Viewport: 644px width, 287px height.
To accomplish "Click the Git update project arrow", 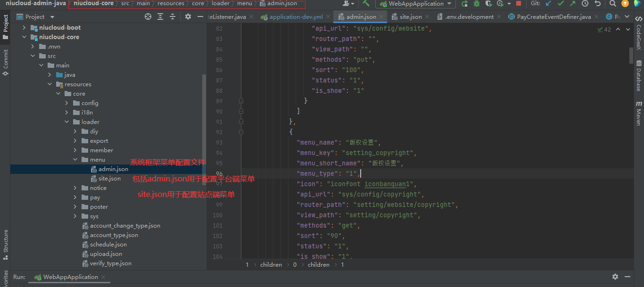I will click(x=548, y=4).
